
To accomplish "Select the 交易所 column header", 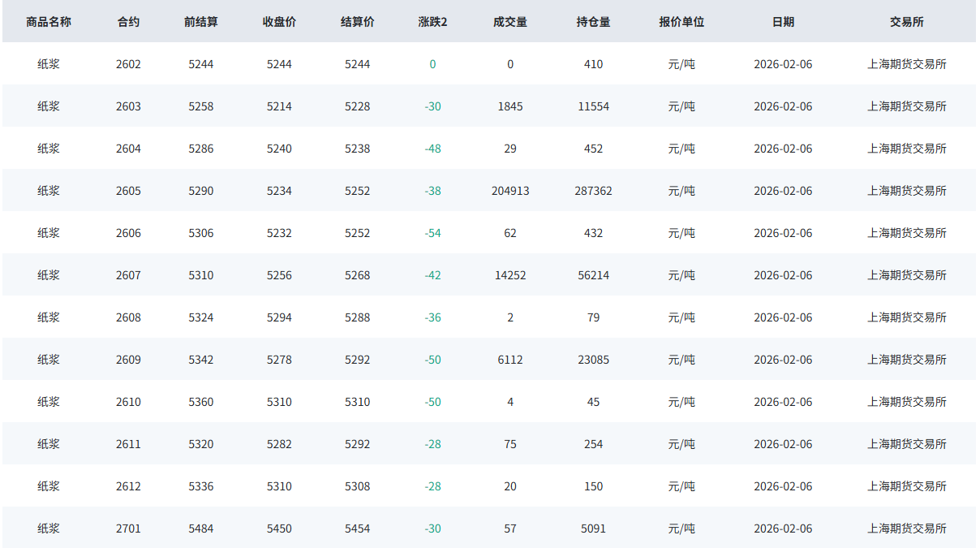I will point(907,22).
